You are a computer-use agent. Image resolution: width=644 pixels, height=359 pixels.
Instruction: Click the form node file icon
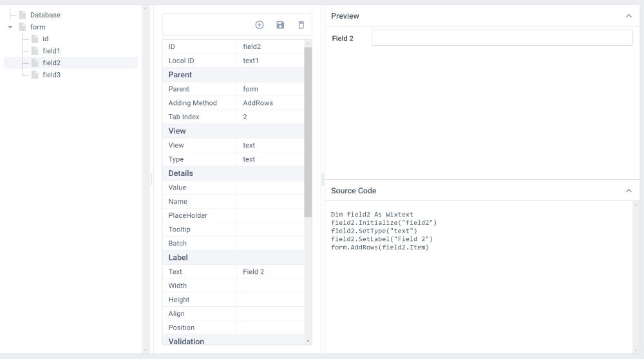coord(23,27)
